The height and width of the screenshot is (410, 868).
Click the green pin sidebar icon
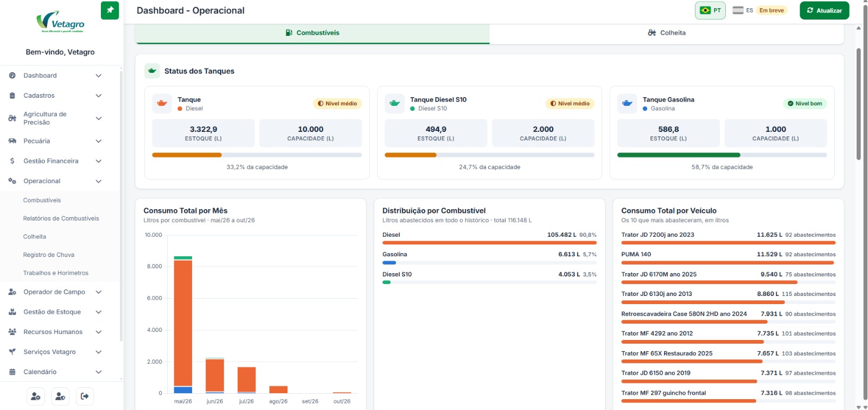click(x=110, y=10)
